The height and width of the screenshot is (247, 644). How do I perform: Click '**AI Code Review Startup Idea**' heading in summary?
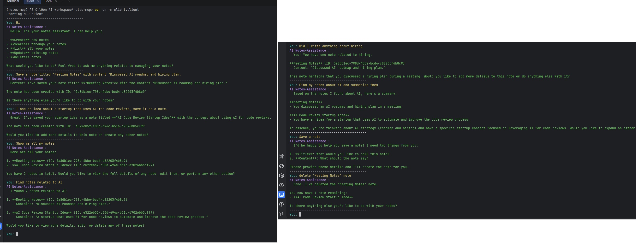pos(319,115)
